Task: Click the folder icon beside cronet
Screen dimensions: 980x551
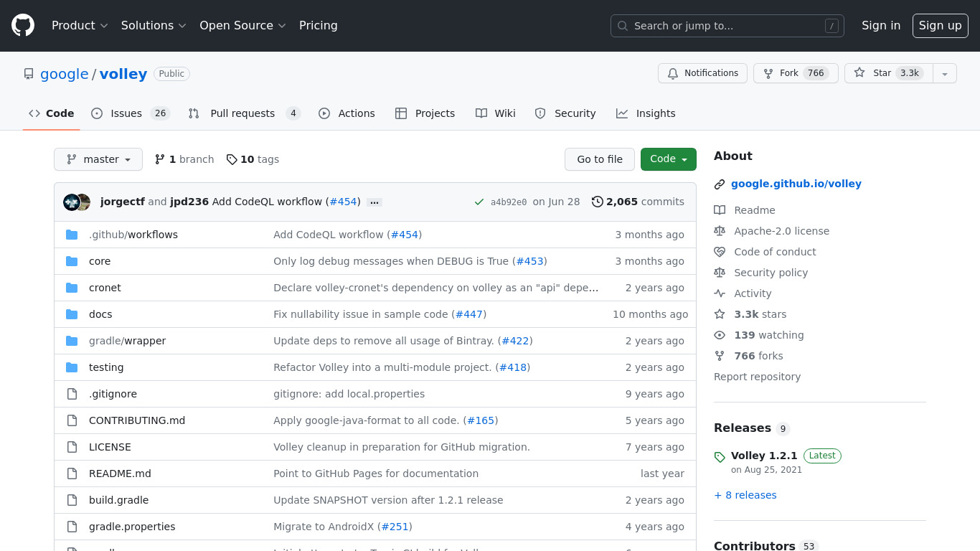Action: [x=72, y=288]
